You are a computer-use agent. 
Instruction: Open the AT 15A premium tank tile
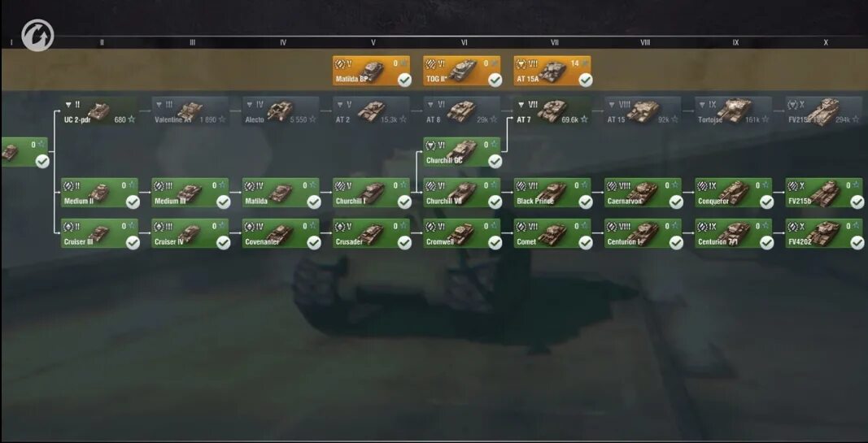tap(552, 71)
